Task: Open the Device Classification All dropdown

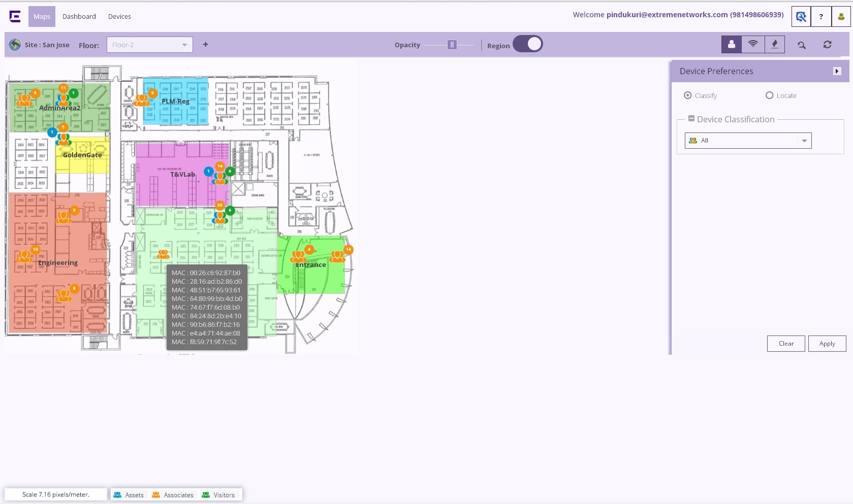Action: click(748, 141)
